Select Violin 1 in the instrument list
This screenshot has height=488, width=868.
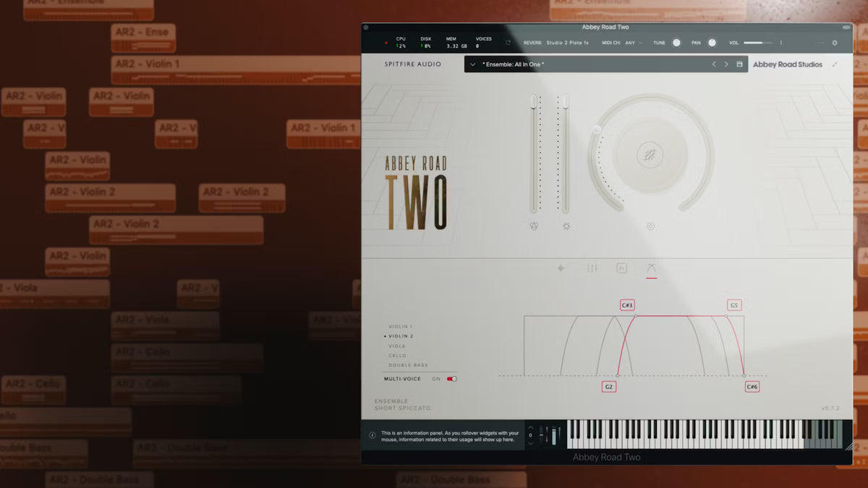[401, 327]
